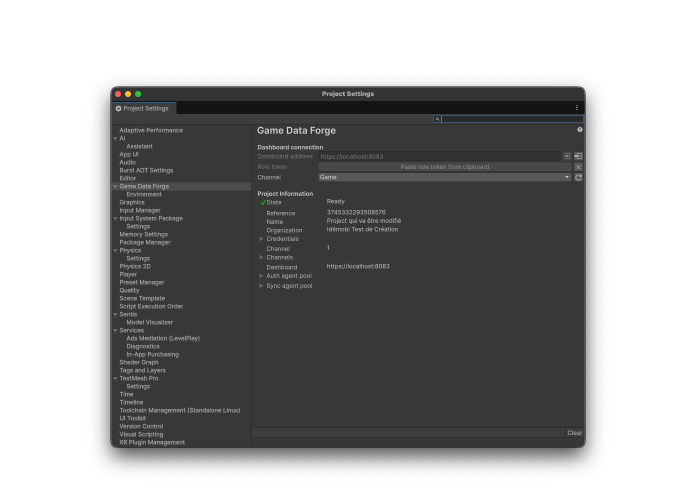Open the kebab menu in tab bar

click(577, 108)
